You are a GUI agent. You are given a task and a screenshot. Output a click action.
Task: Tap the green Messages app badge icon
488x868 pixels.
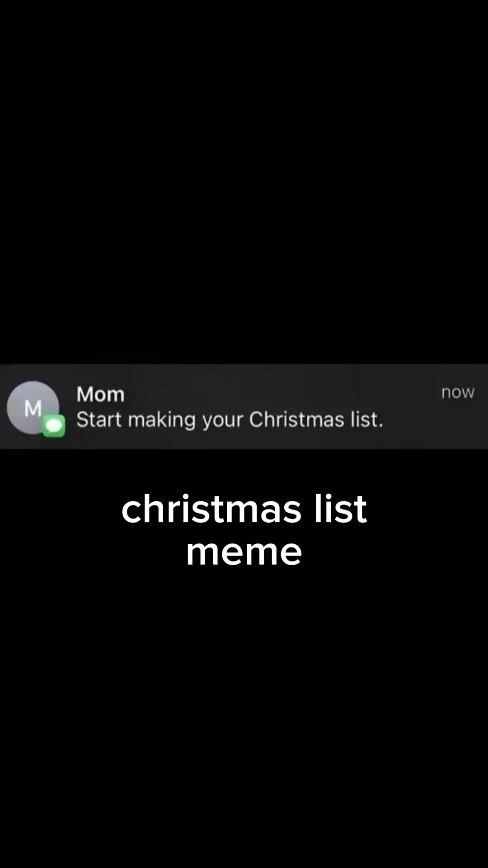tap(54, 426)
